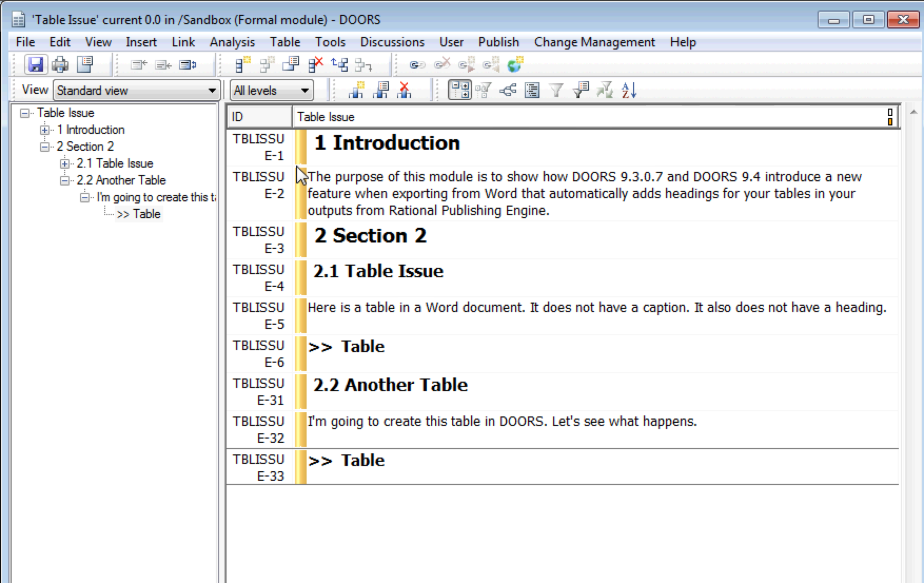
Task: Click the Edit Mode column arrows icon
Action: pyautogui.click(x=188, y=65)
